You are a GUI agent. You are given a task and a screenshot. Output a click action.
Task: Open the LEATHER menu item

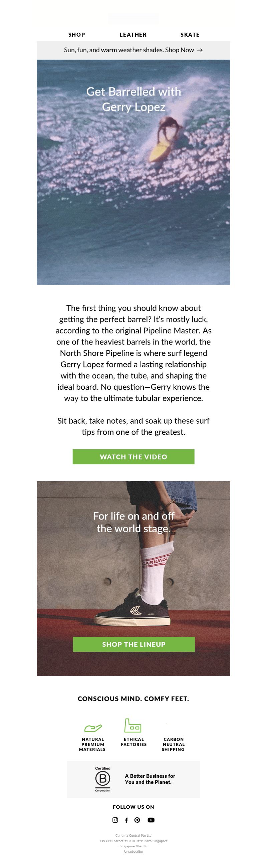[x=133, y=35]
